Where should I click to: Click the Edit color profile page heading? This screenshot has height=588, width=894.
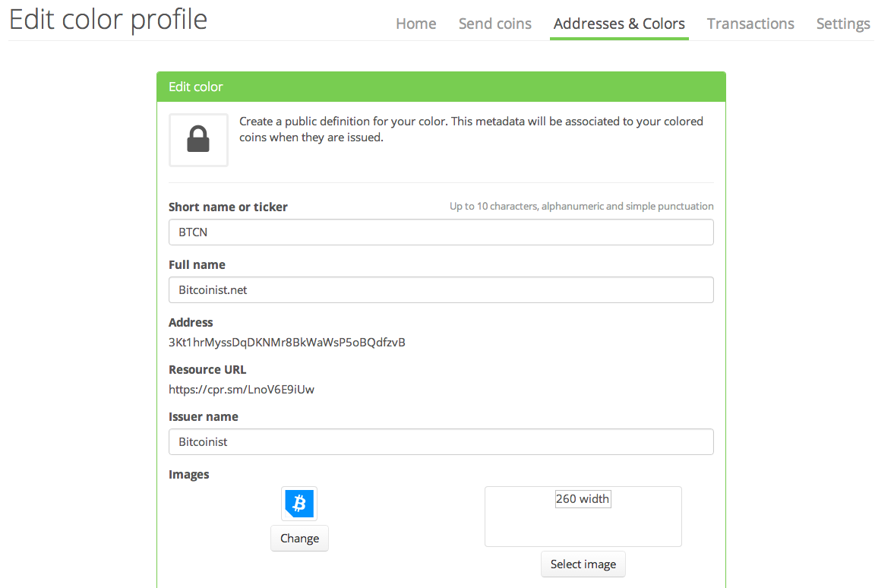point(108,20)
